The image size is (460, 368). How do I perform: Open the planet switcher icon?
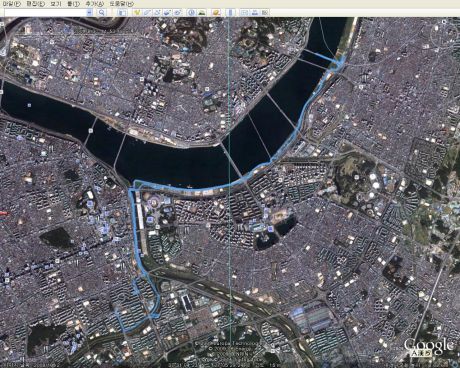coord(216,13)
